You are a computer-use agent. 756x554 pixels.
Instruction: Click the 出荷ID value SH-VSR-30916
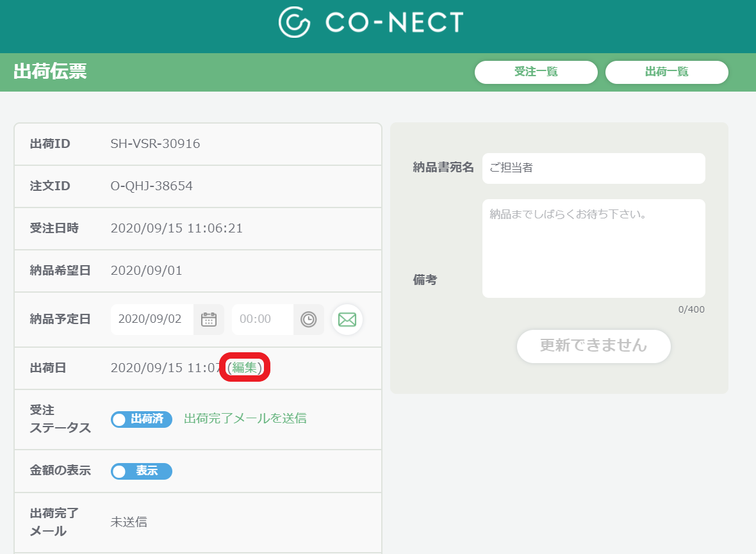[x=155, y=143]
